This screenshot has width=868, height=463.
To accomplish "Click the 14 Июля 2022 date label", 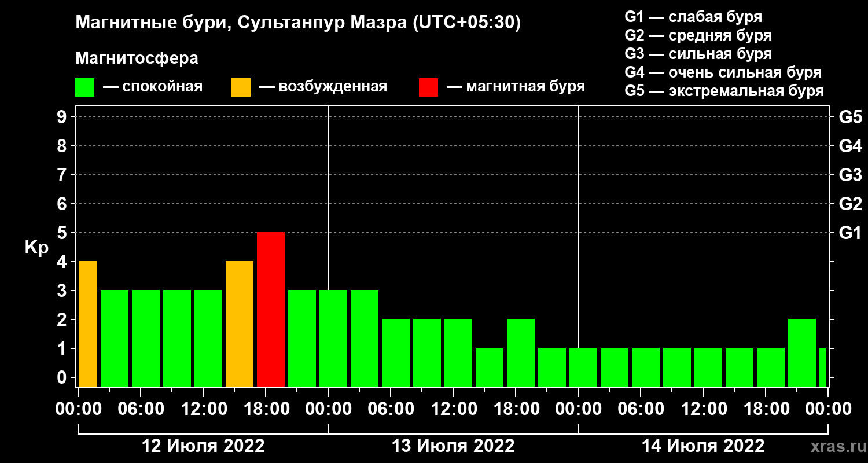I will point(703,446).
